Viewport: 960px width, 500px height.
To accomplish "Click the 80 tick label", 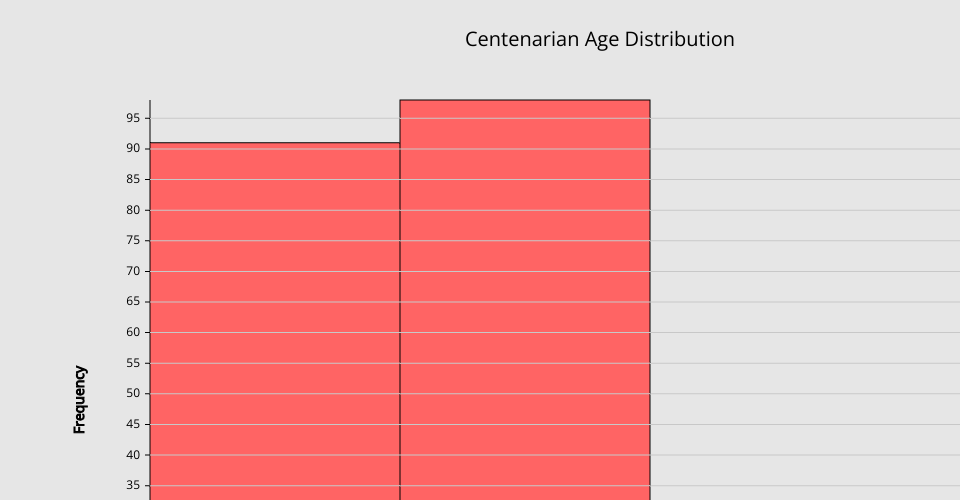I will [x=132, y=210].
